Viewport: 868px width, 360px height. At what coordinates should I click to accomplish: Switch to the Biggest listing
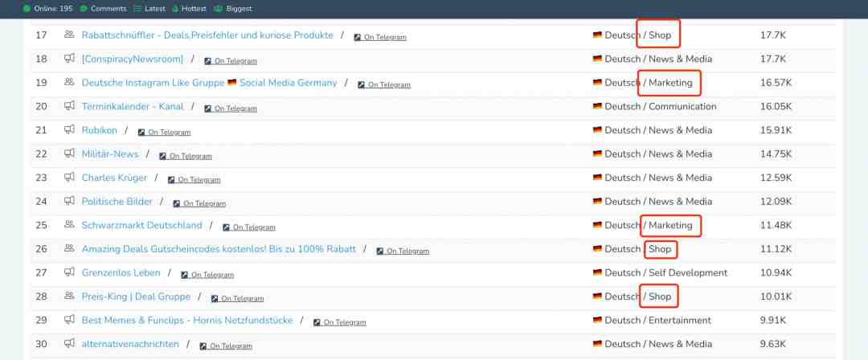point(232,9)
